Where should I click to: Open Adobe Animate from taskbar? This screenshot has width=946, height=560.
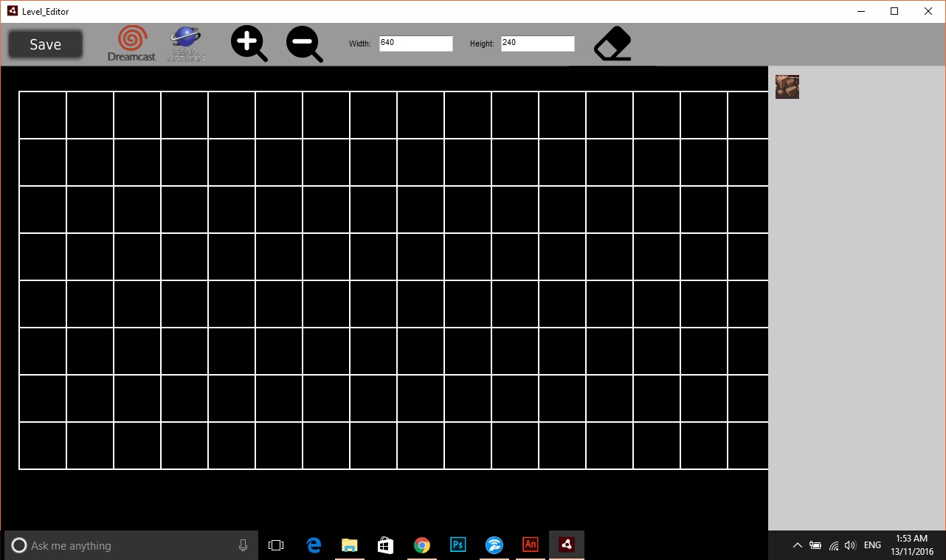point(530,545)
